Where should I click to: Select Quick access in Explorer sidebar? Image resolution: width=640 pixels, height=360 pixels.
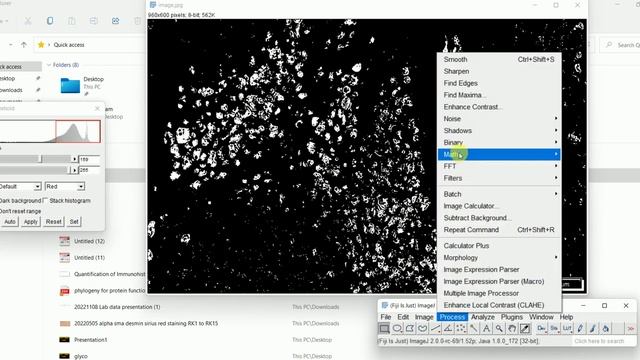click(x=20, y=67)
